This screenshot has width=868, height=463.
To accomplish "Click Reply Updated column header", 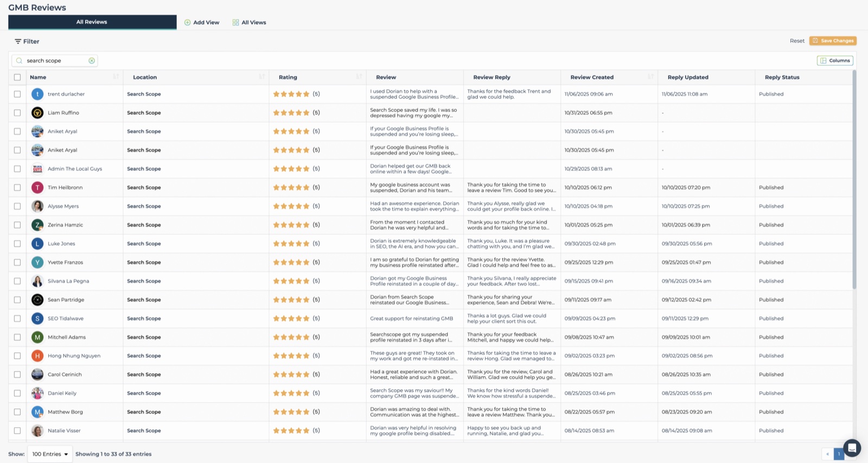I will click(688, 77).
